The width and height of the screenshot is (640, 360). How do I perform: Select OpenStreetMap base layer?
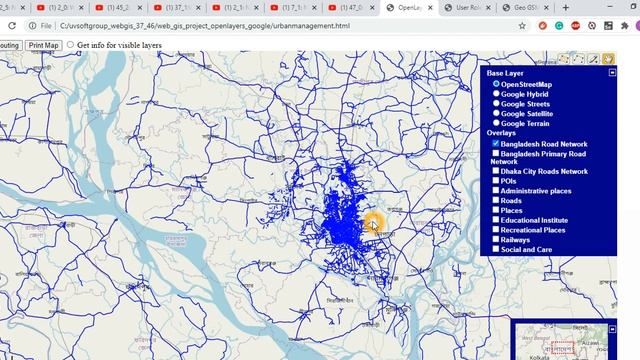496,84
